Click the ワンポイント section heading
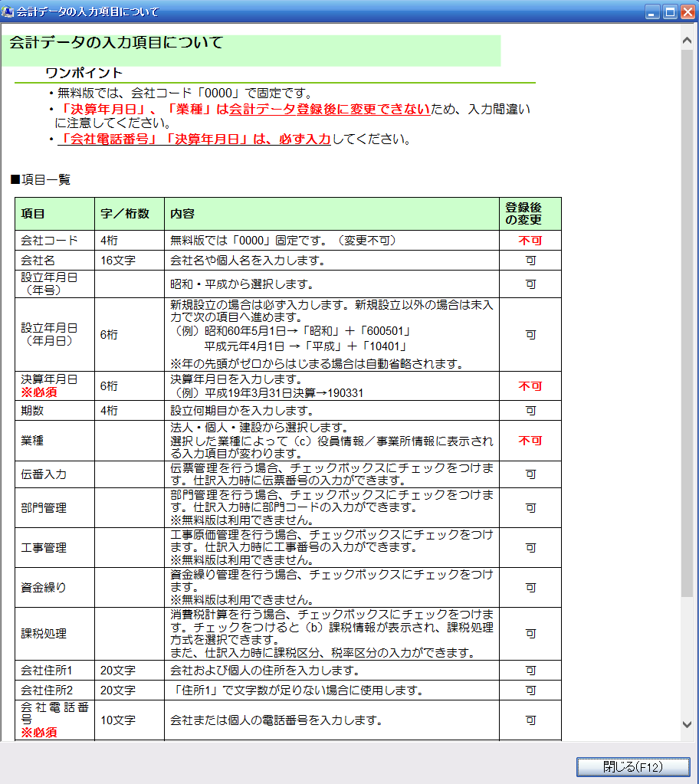 (x=84, y=74)
